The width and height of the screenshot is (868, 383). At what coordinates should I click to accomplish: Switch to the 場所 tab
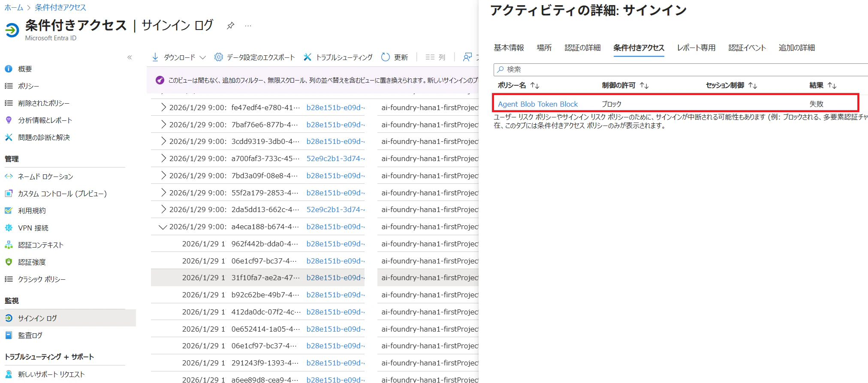click(x=544, y=48)
